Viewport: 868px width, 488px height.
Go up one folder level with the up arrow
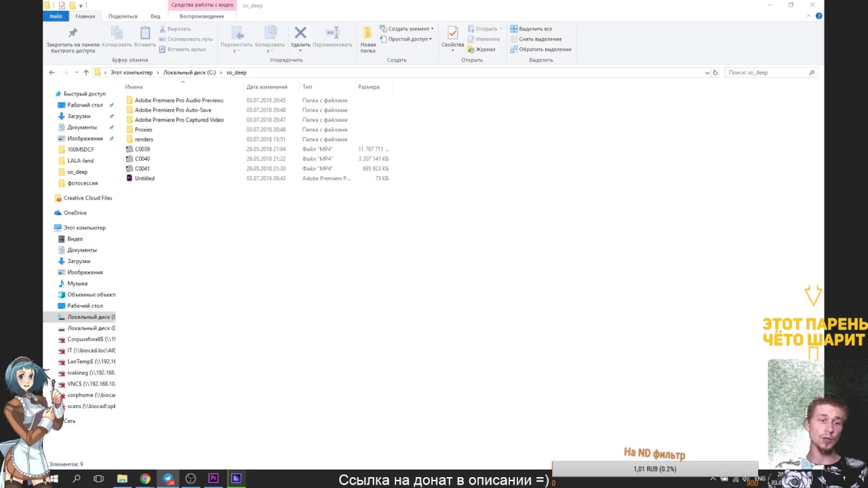[x=86, y=73]
